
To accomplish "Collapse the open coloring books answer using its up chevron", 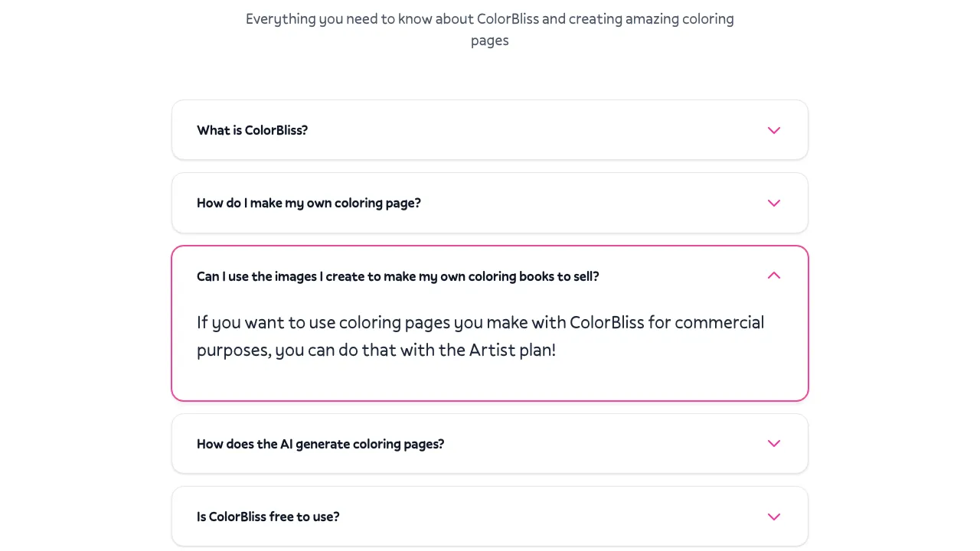I will (774, 275).
